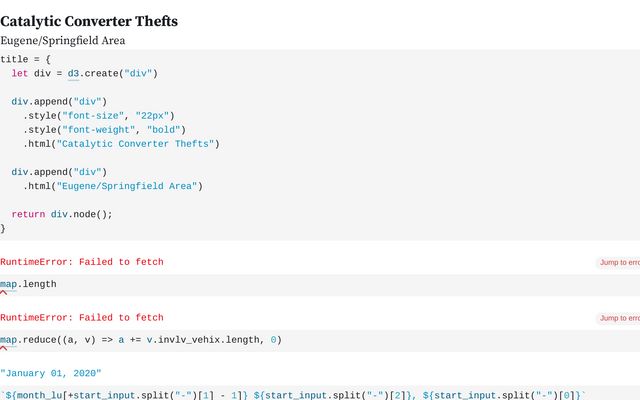Click the RuntimeError message above map.reduce
Viewport: 640px width, 400px height.
(x=82, y=318)
